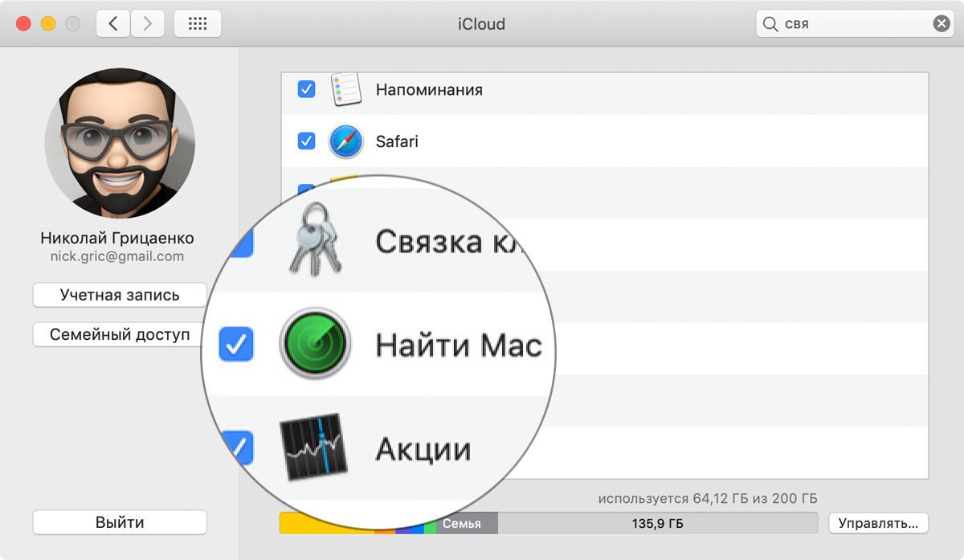Go back with the left arrow
The width and height of the screenshot is (964, 560).
[113, 24]
